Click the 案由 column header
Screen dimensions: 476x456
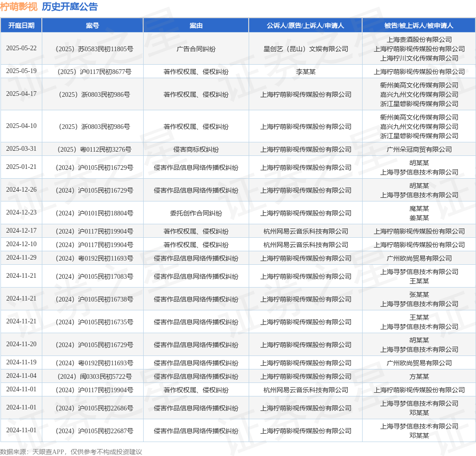(196, 26)
